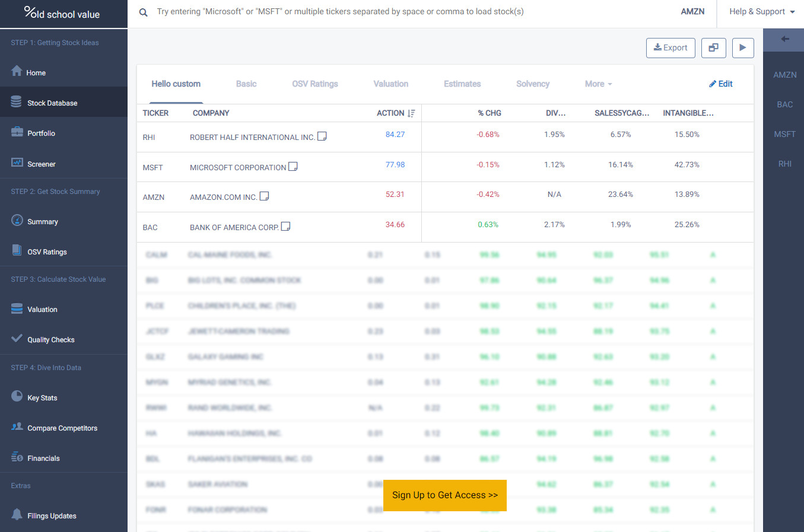Switch to the Valuation tab
Viewport: 804px width, 532px height.
click(x=390, y=84)
